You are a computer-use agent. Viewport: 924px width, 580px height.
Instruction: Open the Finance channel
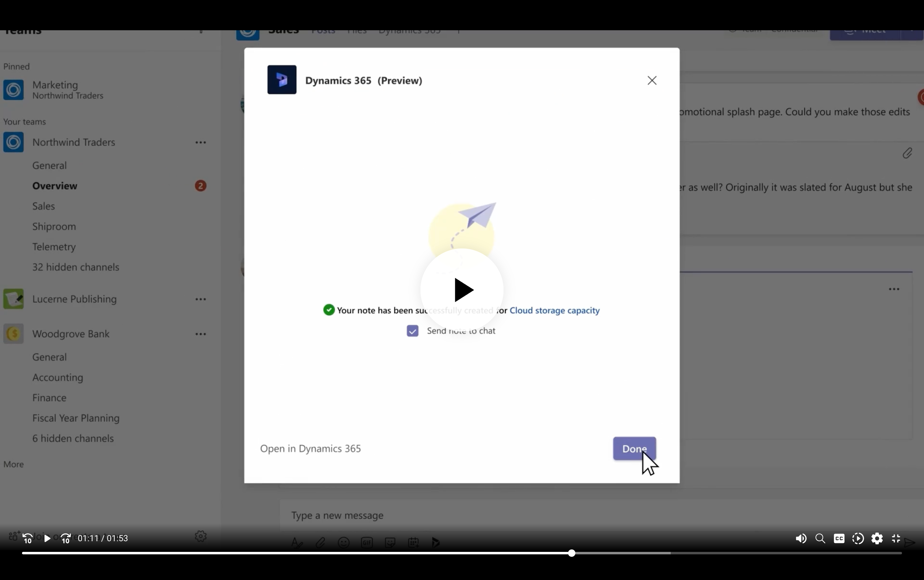49,398
